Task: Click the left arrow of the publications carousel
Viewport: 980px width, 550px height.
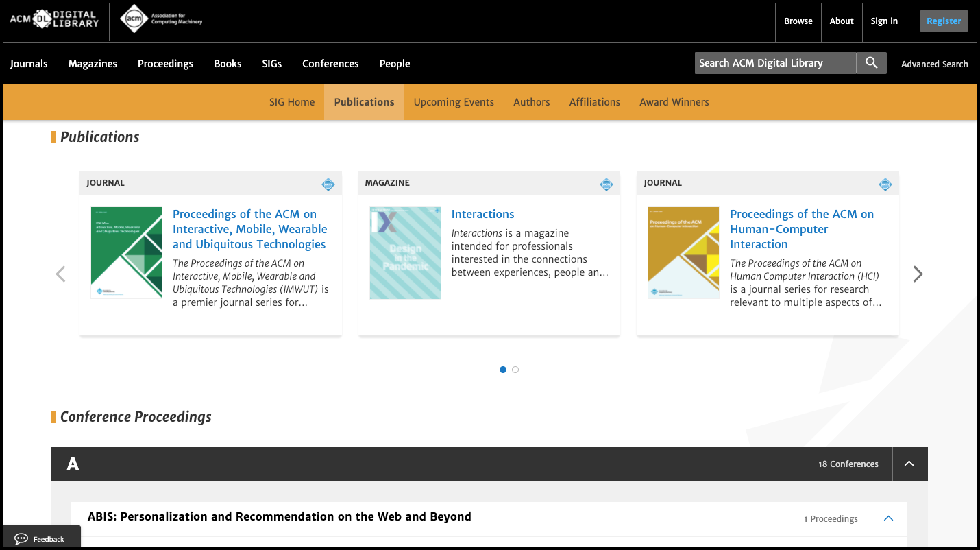Action: pos(60,274)
